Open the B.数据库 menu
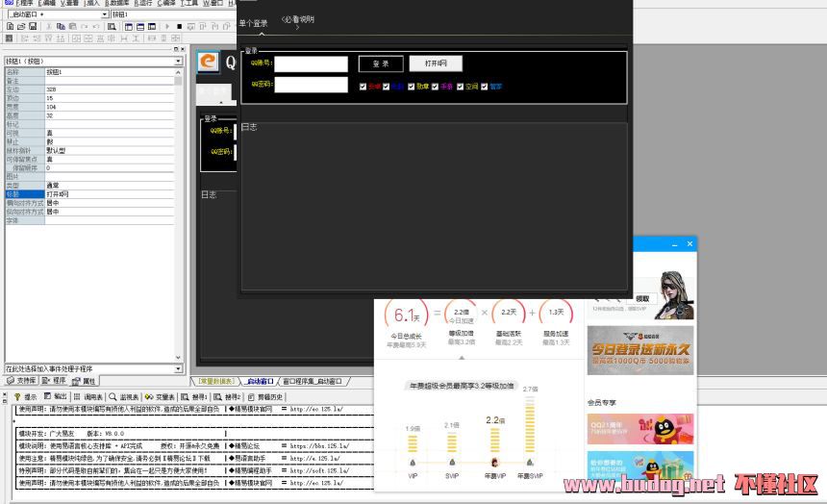 click(116, 4)
